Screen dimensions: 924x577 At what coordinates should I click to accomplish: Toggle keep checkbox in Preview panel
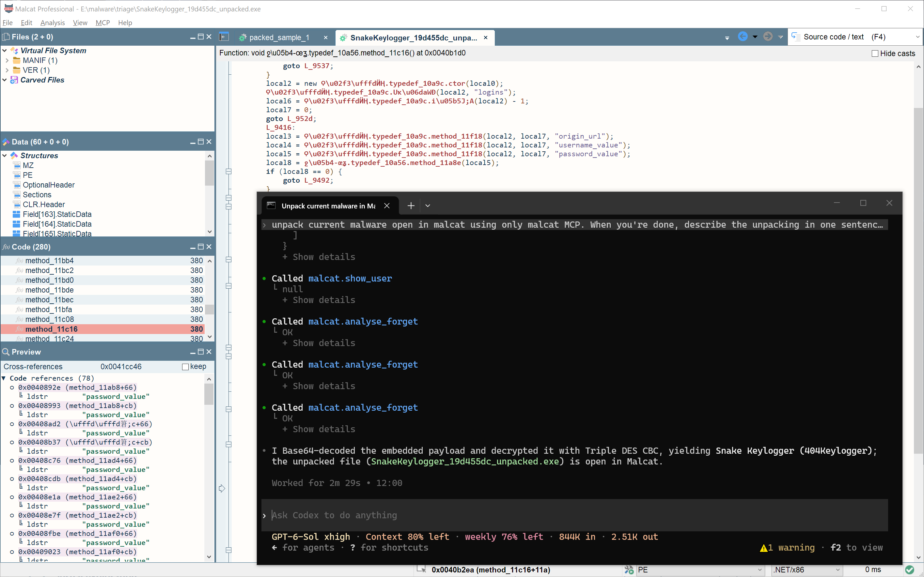click(x=186, y=367)
